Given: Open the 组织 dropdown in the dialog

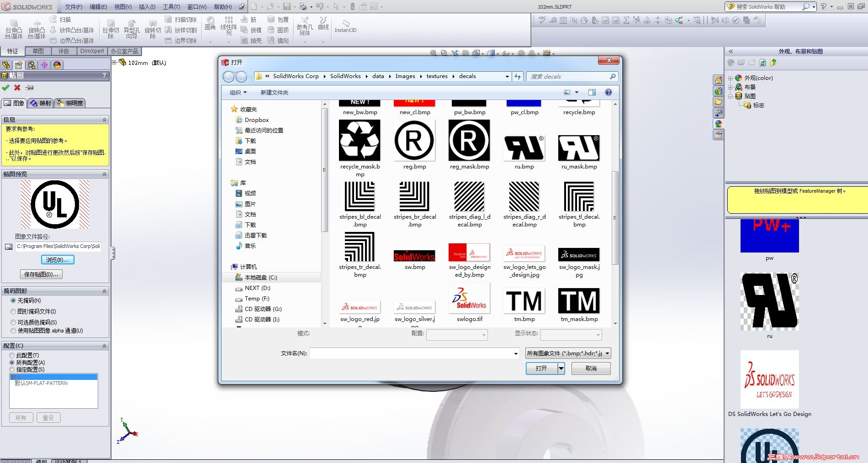Looking at the screenshot, I should pos(238,92).
